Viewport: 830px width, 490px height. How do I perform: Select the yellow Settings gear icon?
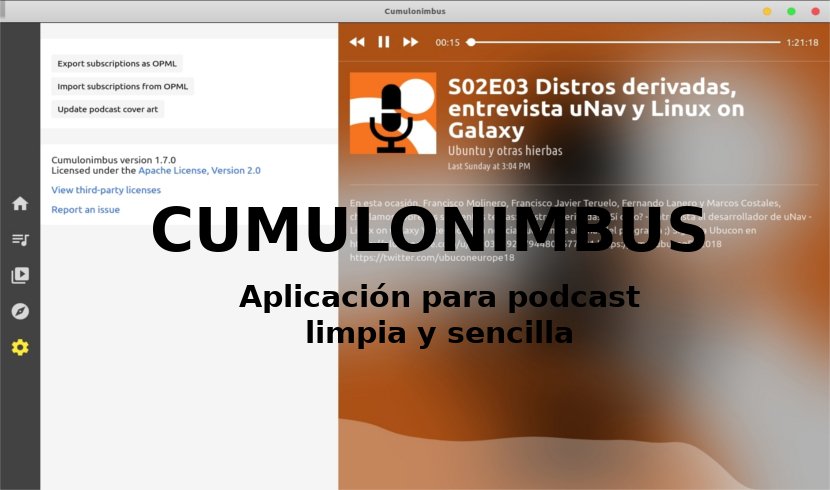pos(20,347)
